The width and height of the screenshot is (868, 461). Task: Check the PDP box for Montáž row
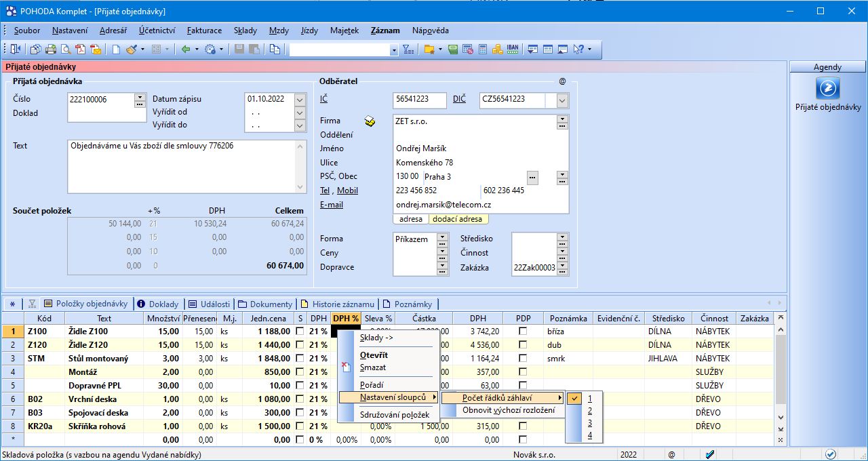tap(523, 372)
